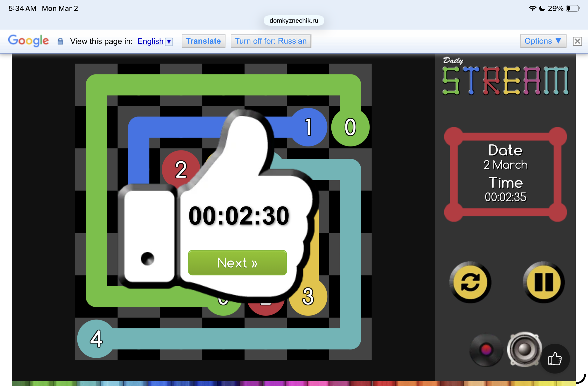Click the green 0 endpoint circle
The image size is (588, 386).
tap(350, 127)
